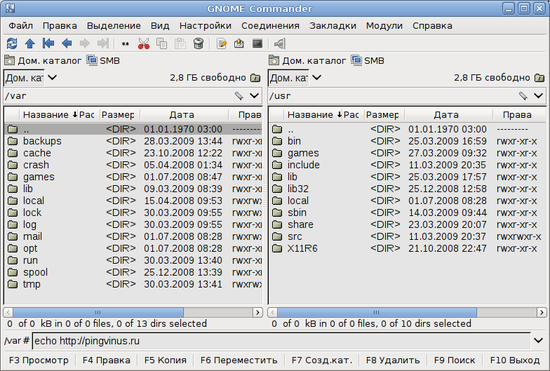Expand right pane /usr path history dropdown
The image size is (550, 371).
(538, 95)
